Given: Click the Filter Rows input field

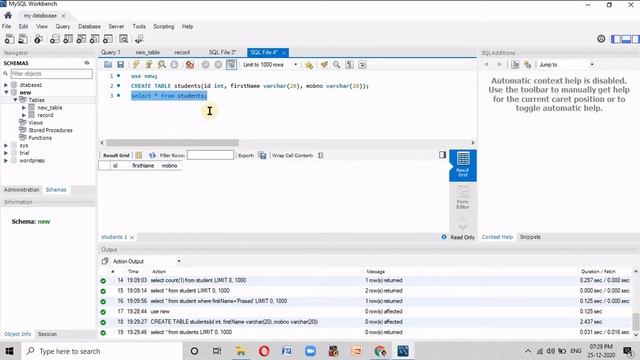Looking at the screenshot, I should click(x=210, y=155).
